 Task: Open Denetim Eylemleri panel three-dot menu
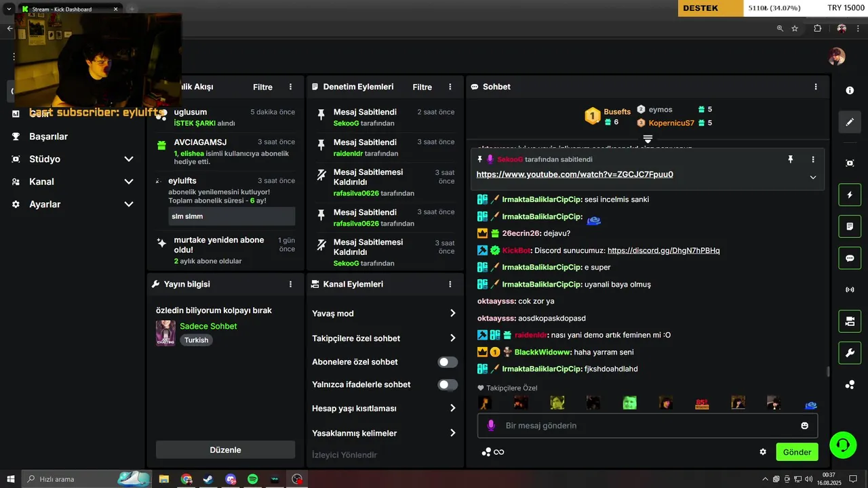[450, 87]
